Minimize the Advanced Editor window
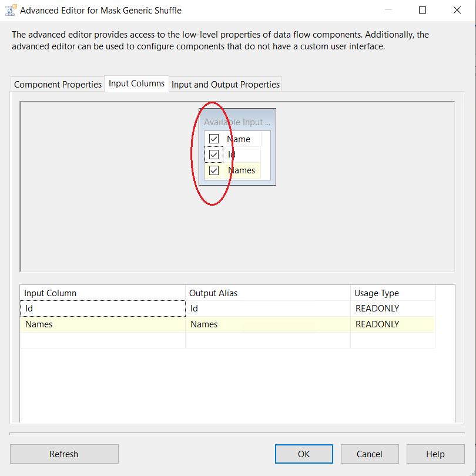Image resolution: width=476 pixels, height=476 pixels. [x=388, y=10]
